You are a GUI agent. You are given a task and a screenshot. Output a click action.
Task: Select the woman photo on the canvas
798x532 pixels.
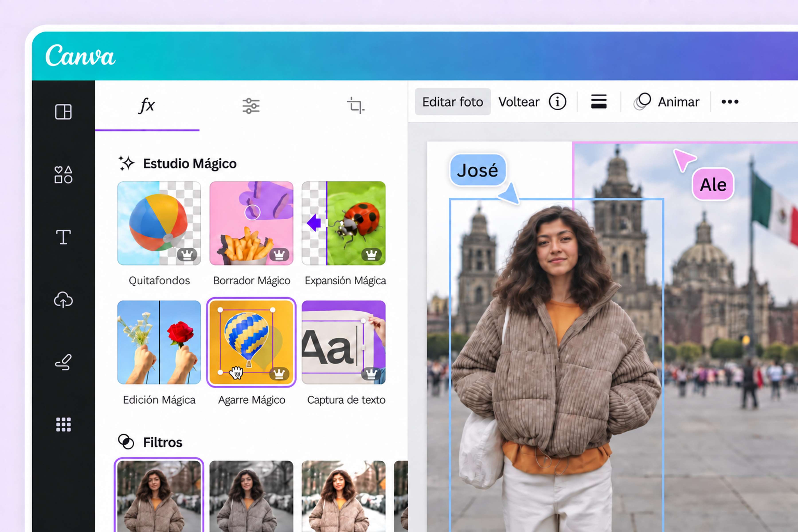(556, 365)
